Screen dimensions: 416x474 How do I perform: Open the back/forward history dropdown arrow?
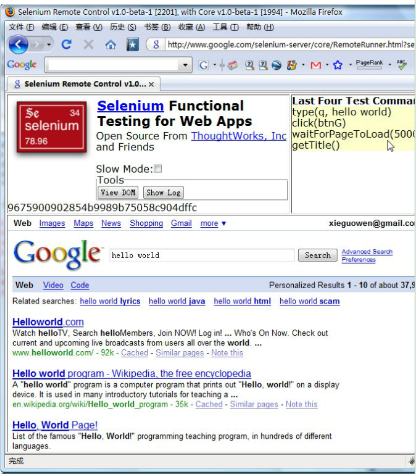pos(49,44)
